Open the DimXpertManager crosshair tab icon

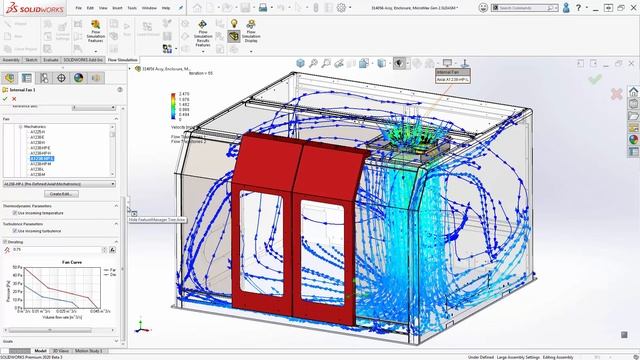[61, 78]
